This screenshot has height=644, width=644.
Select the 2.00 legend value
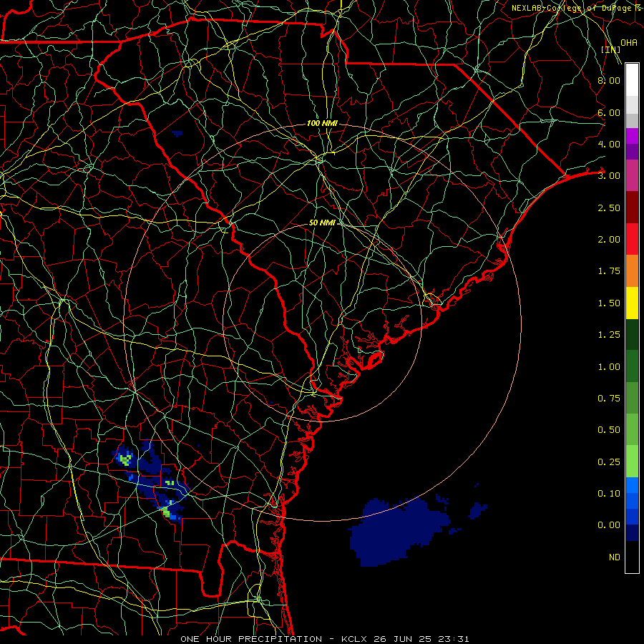point(609,240)
